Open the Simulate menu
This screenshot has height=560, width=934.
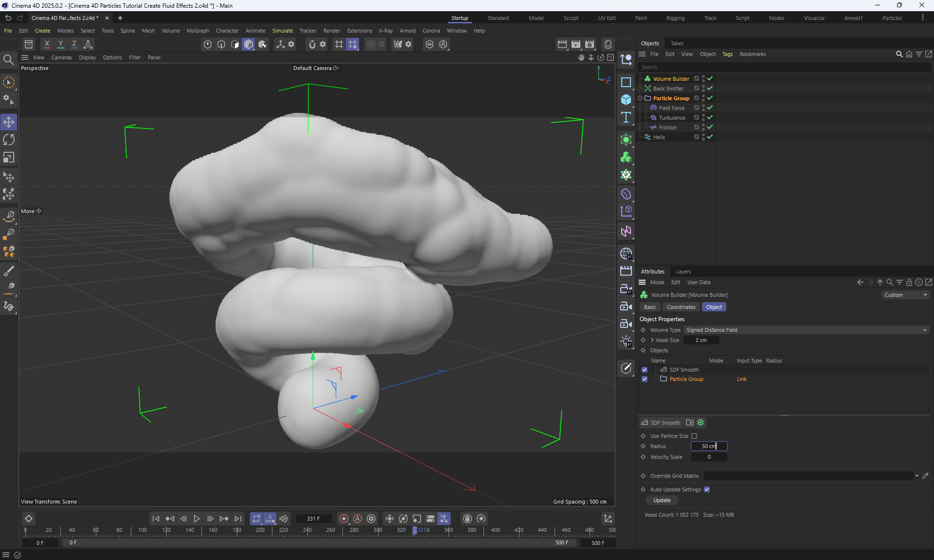click(x=282, y=31)
